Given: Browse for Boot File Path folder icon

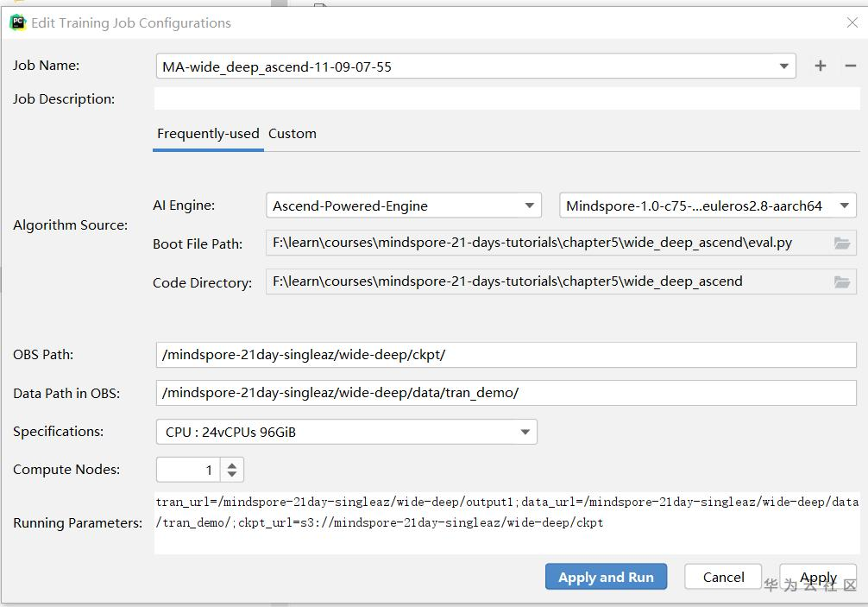Looking at the screenshot, I should 842,243.
